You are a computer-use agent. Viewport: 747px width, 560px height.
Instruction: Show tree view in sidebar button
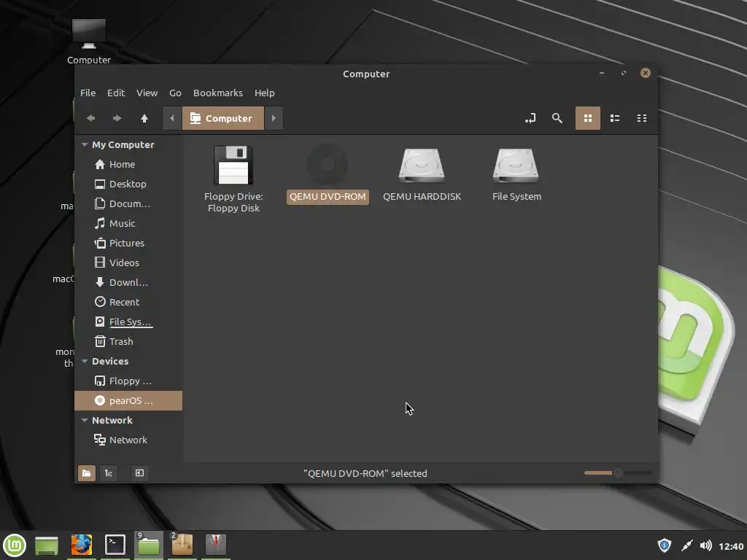click(x=109, y=472)
